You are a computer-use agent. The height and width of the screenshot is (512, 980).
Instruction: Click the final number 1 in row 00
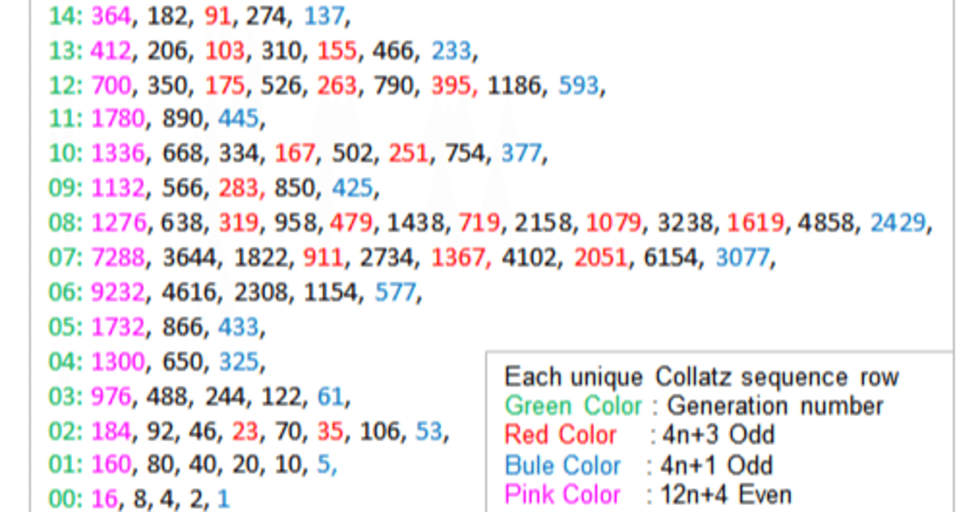223,498
